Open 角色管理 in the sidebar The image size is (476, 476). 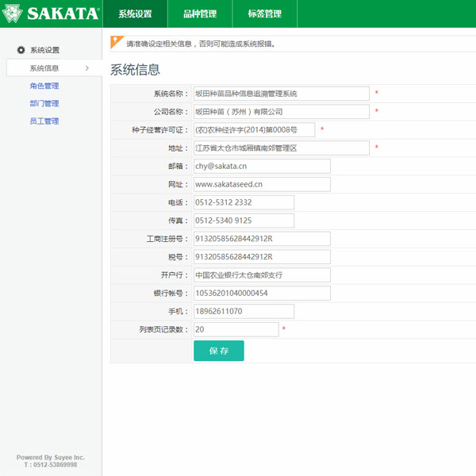click(44, 86)
